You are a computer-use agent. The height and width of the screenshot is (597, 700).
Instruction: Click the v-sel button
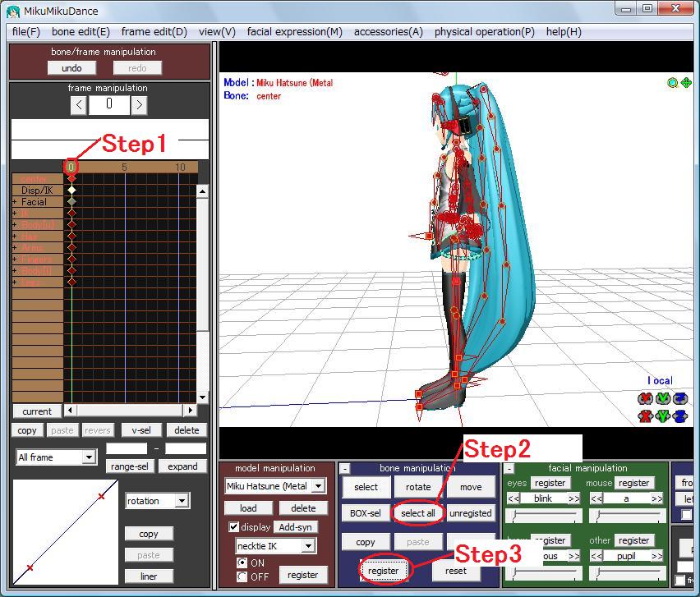[141, 430]
